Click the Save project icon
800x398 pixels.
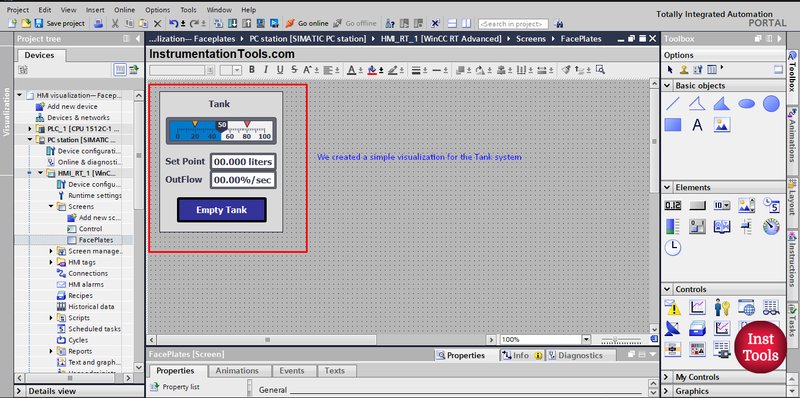[x=39, y=23]
